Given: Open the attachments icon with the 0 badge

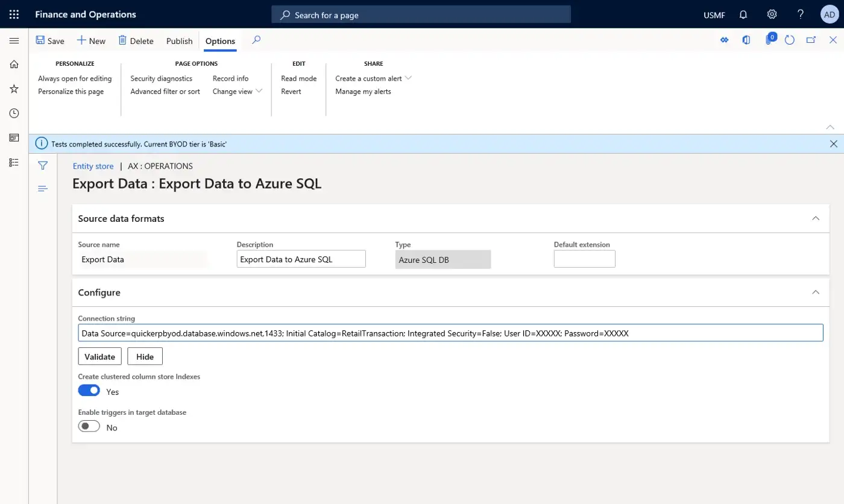Looking at the screenshot, I should pyautogui.click(x=770, y=40).
